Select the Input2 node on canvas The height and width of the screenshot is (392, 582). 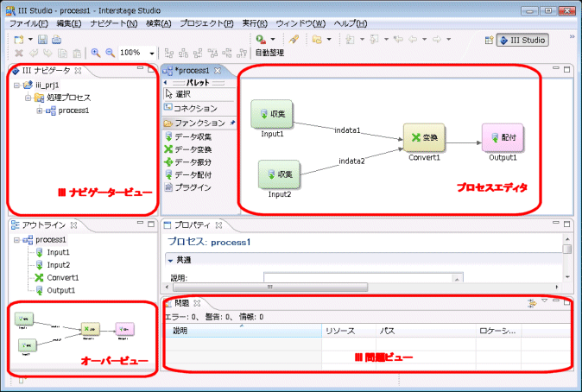(x=279, y=174)
